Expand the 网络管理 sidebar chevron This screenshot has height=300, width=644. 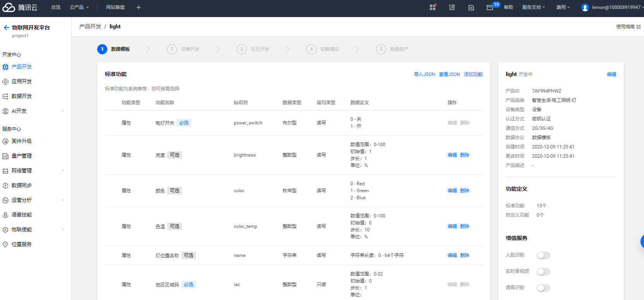click(x=63, y=171)
